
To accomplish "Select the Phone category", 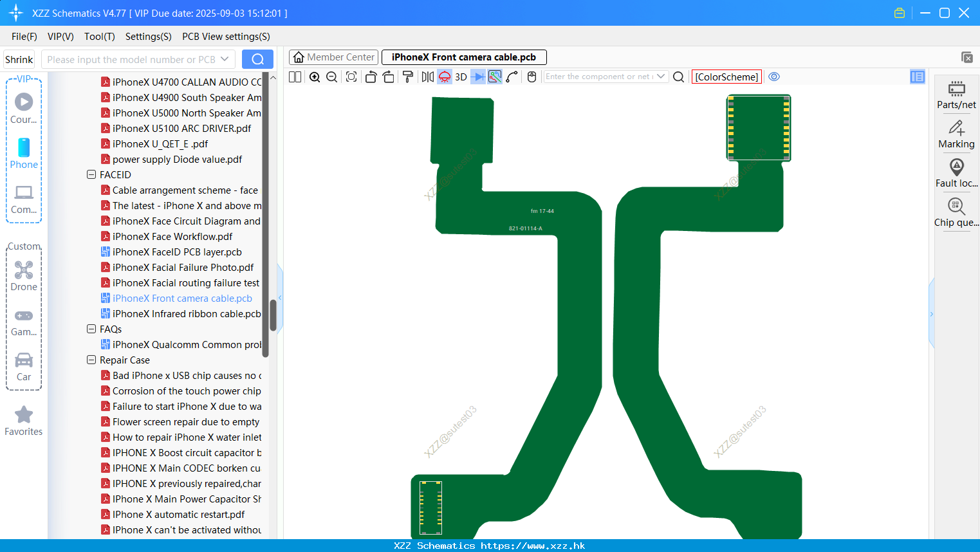I will pyautogui.click(x=24, y=154).
